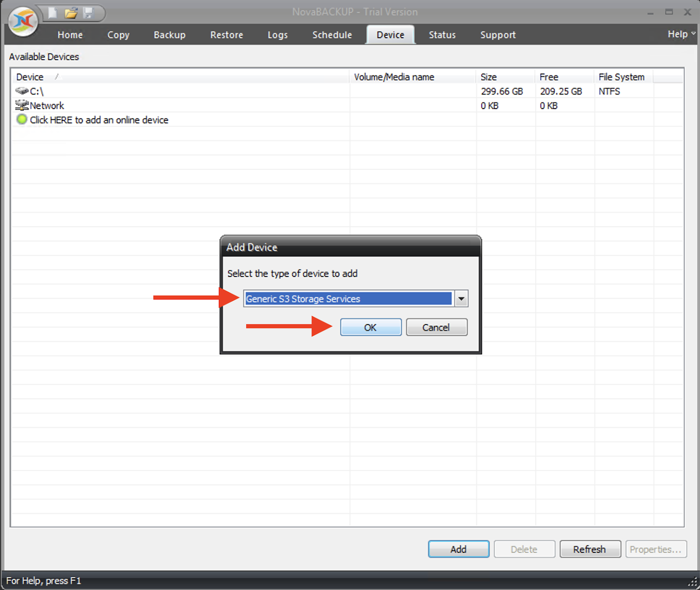Screen dimensions: 700x590
Task: Sort by the Device column header
Action: point(180,77)
